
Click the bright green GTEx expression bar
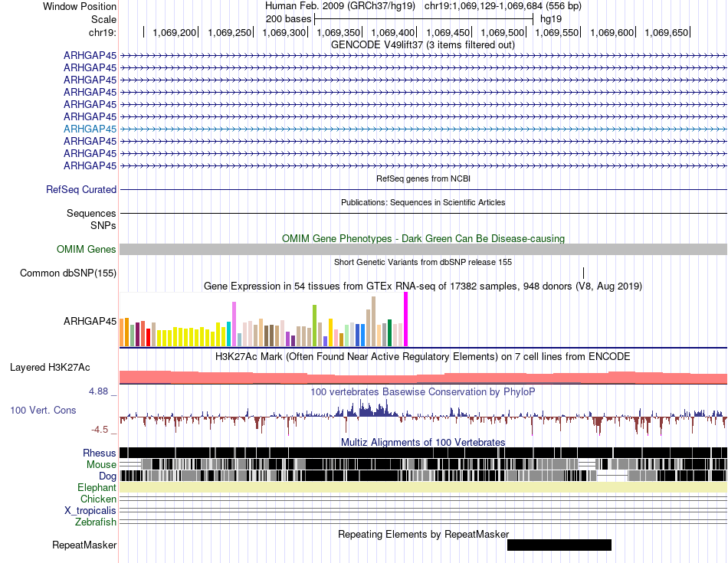(x=315, y=326)
